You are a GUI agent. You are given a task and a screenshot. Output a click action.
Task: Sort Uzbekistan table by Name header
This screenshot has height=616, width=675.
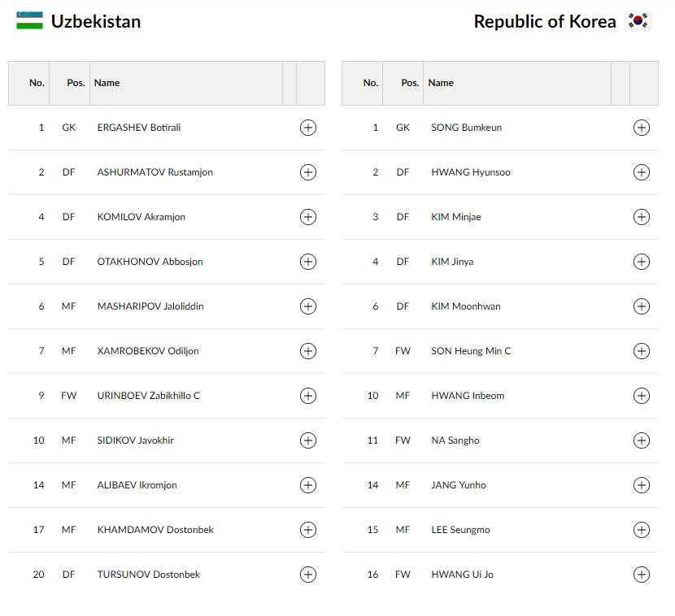tap(107, 83)
